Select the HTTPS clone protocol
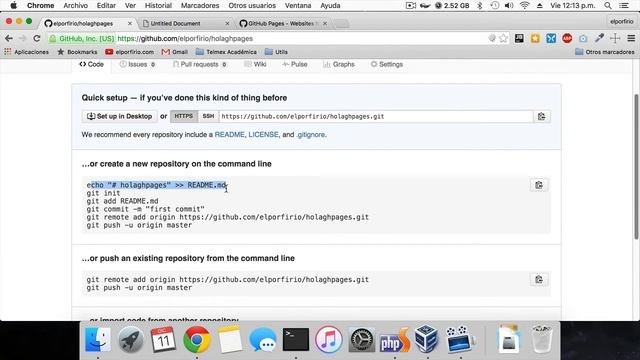640x360 pixels. click(184, 116)
